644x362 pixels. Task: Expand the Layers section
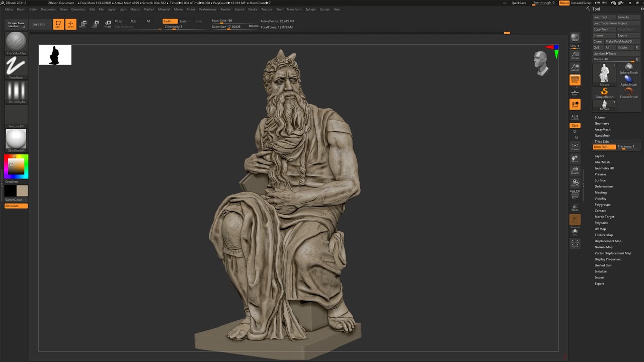tap(599, 156)
